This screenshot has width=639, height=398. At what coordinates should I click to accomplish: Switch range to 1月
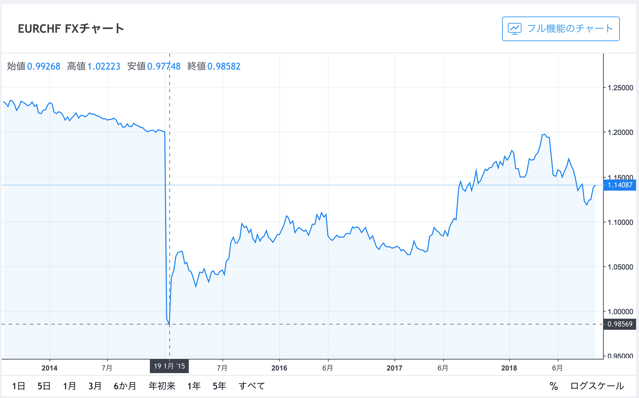[69, 386]
